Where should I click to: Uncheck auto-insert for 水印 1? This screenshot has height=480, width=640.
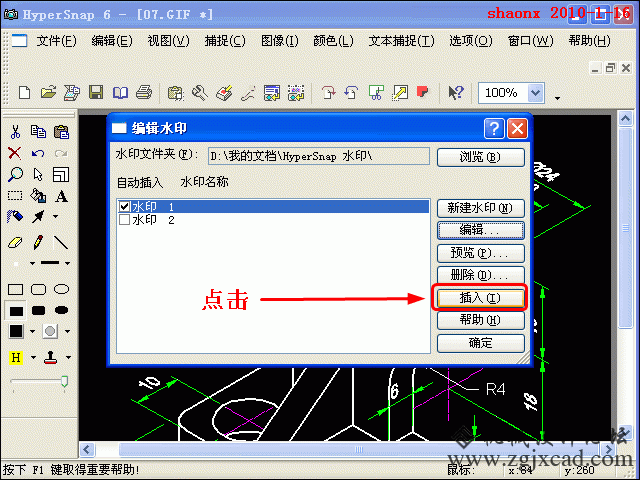tap(124, 207)
